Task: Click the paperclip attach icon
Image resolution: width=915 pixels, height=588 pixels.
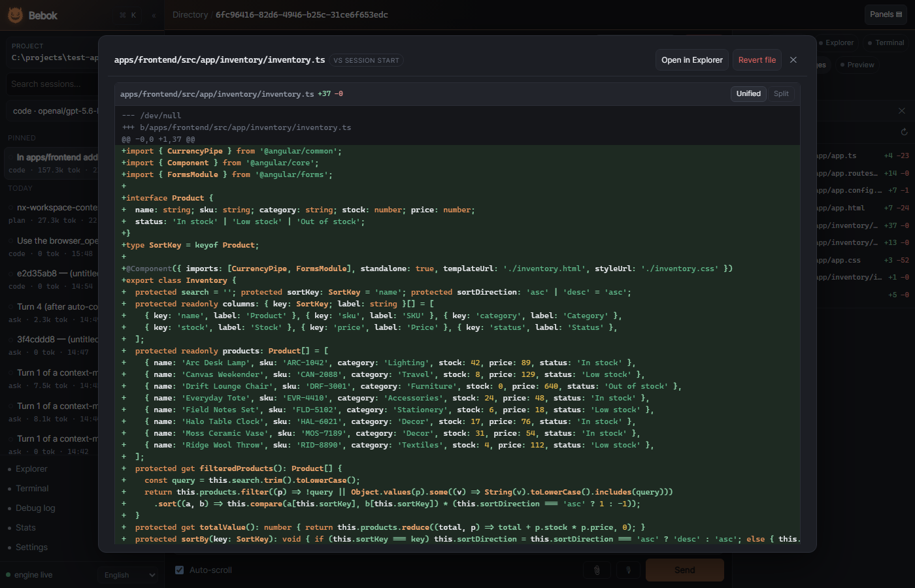Action: 597,570
